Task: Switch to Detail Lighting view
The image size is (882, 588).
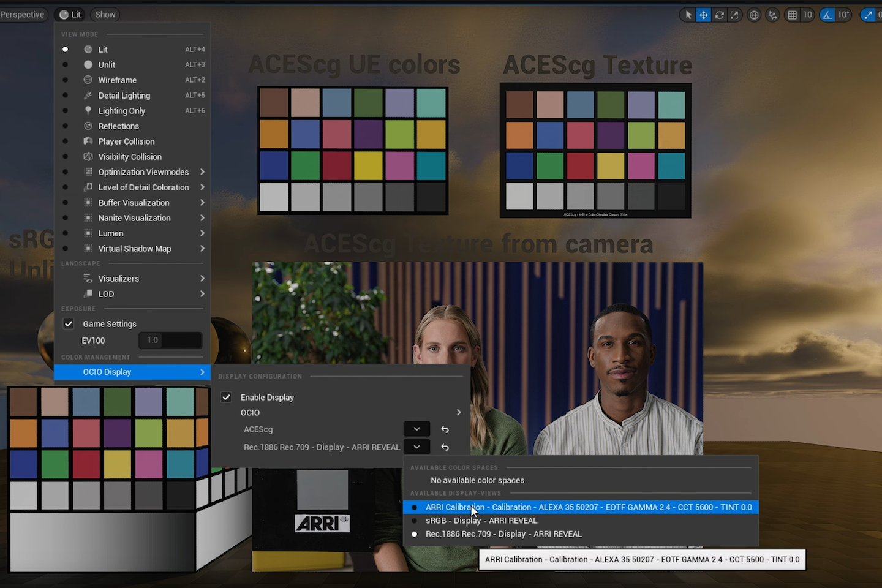Action: click(x=132, y=96)
